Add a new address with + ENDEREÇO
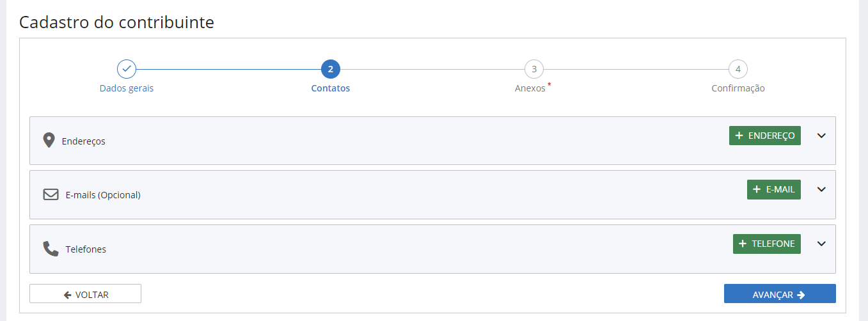This screenshot has width=868, height=321. click(765, 136)
